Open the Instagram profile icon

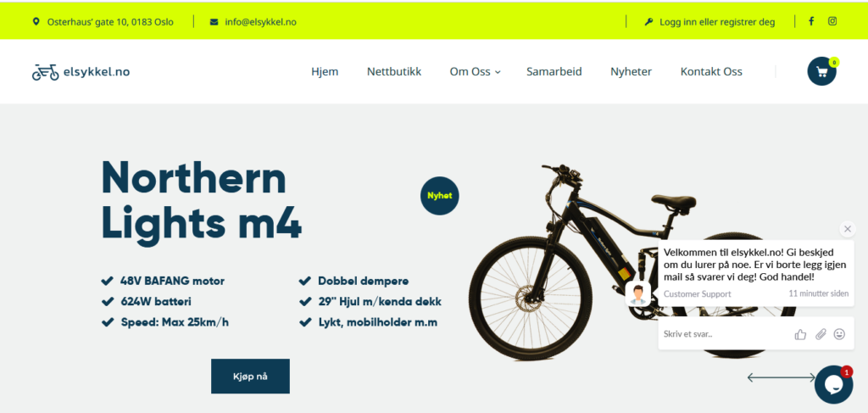[832, 21]
